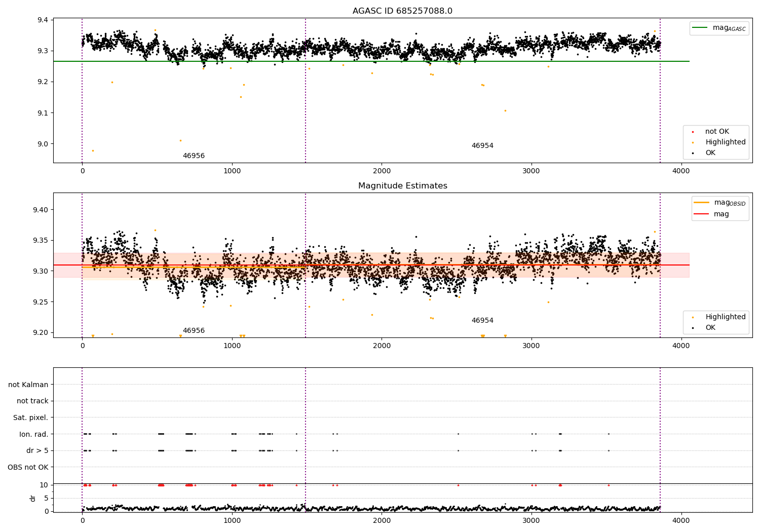The height and width of the screenshot is (532, 760).
Task: Click the 4000 x-axis tick of top plot
Action: point(681,171)
